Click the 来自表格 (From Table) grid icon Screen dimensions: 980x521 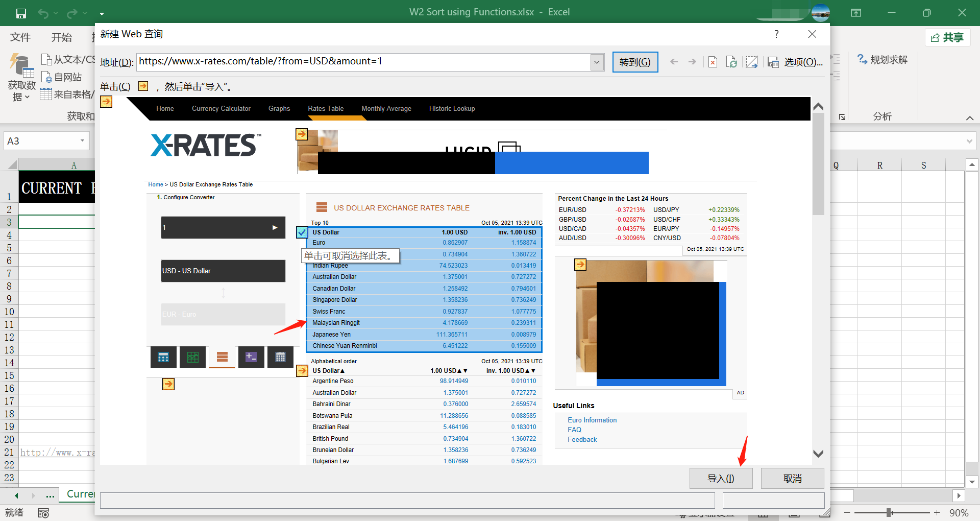coord(46,94)
